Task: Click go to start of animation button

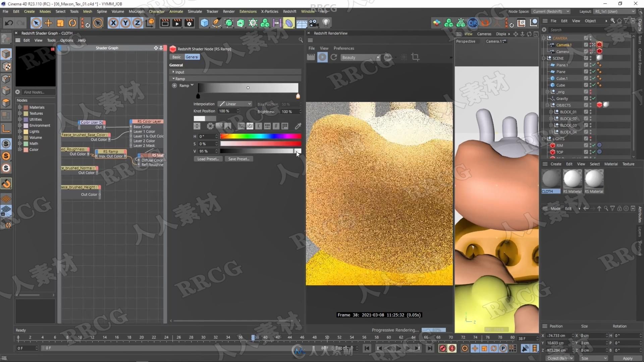Action: (367, 349)
